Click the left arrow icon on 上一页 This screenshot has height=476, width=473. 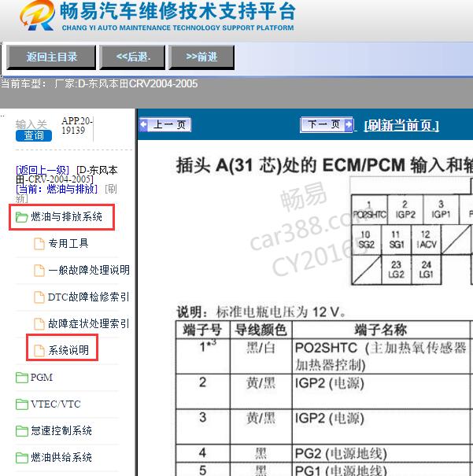143,124
